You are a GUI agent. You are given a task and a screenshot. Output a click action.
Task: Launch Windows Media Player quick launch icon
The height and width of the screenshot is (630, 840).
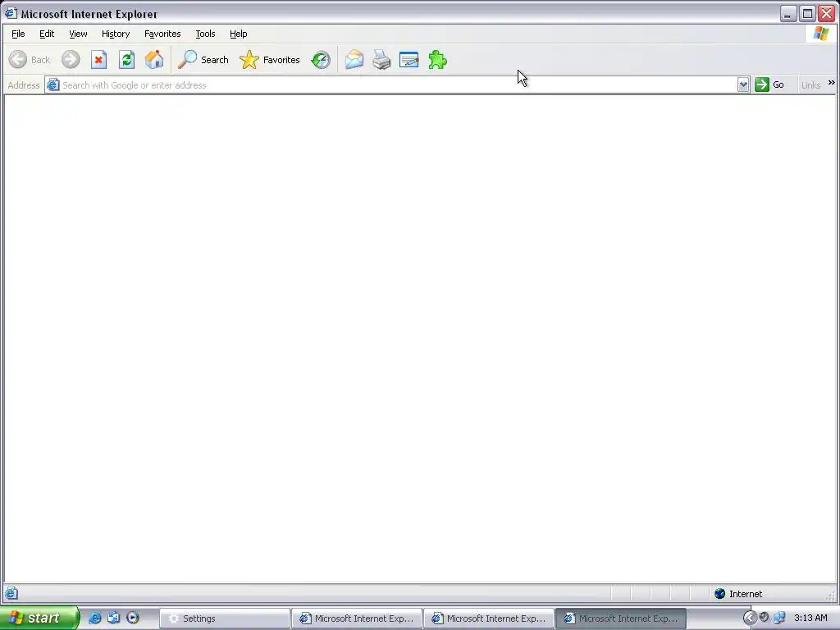click(133, 618)
